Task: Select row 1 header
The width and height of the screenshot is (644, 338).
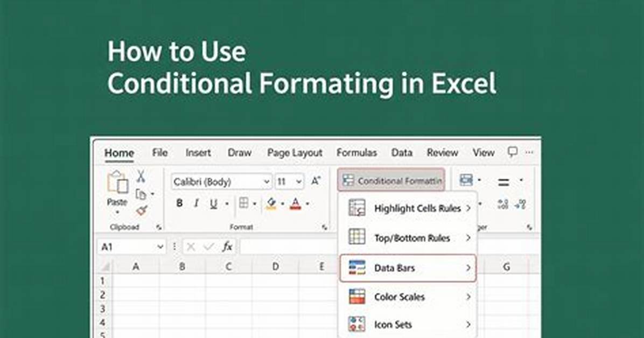Action: (103, 281)
